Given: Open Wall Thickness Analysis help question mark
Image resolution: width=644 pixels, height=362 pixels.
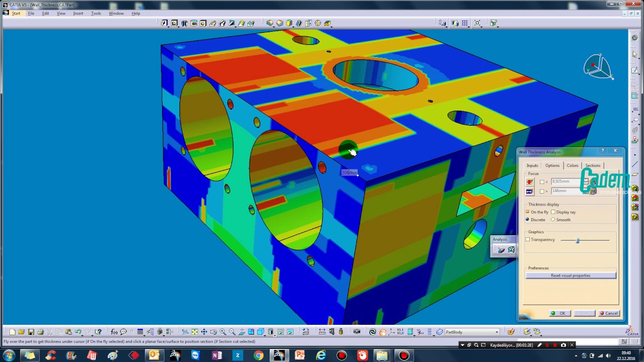Looking at the screenshot, I should [603, 151].
